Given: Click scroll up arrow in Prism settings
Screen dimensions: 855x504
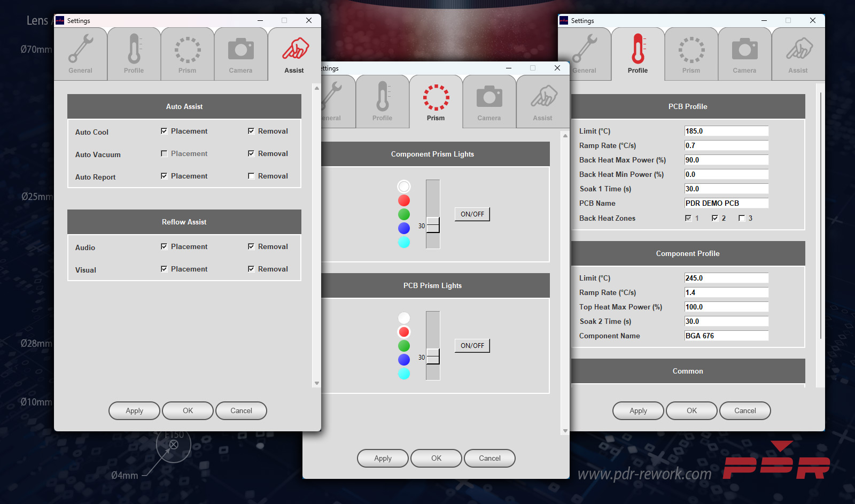Looking at the screenshot, I should 565,136.
